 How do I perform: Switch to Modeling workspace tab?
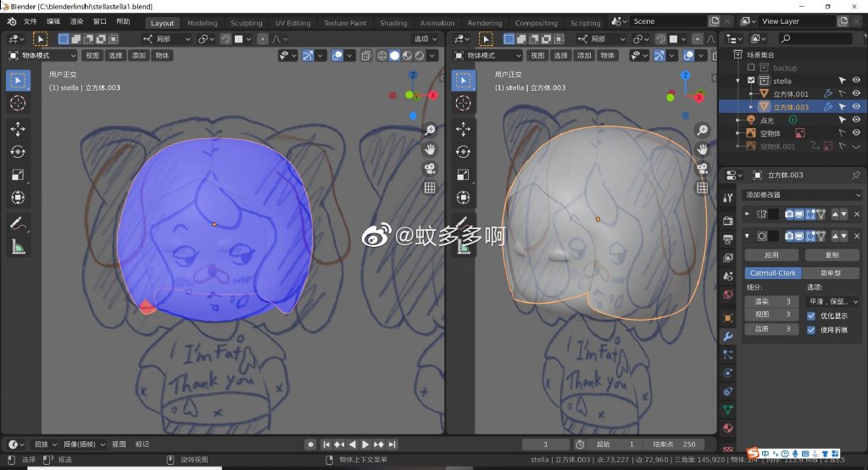(202, 23)
